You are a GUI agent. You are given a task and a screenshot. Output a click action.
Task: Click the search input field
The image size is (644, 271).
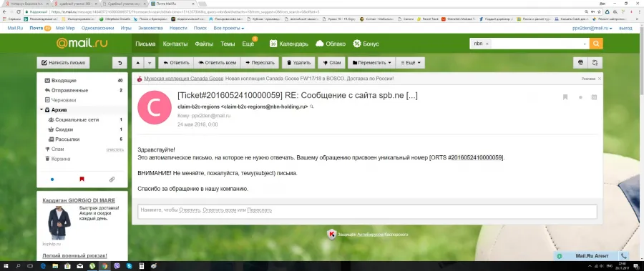tap(536, 44)
